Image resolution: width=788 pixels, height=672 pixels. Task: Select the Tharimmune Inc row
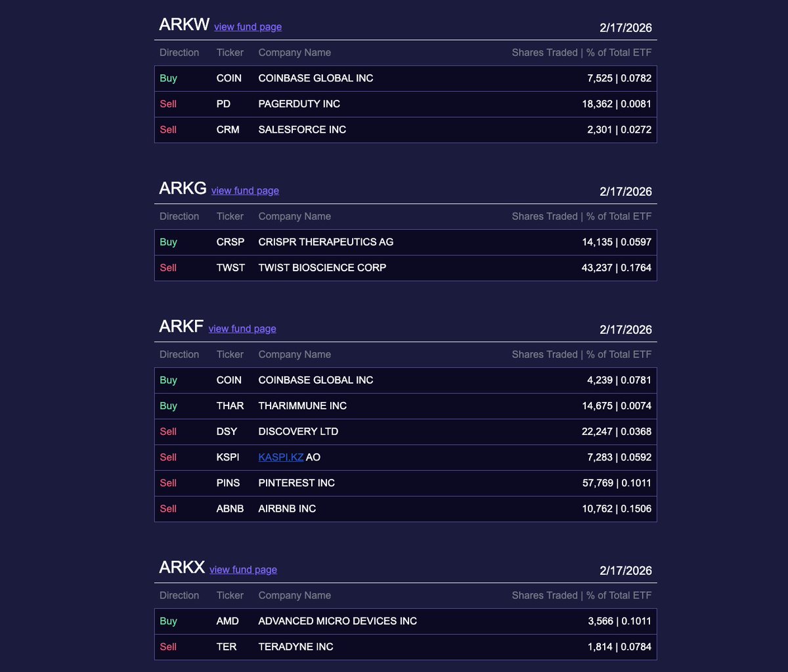(x=405, y=406)
